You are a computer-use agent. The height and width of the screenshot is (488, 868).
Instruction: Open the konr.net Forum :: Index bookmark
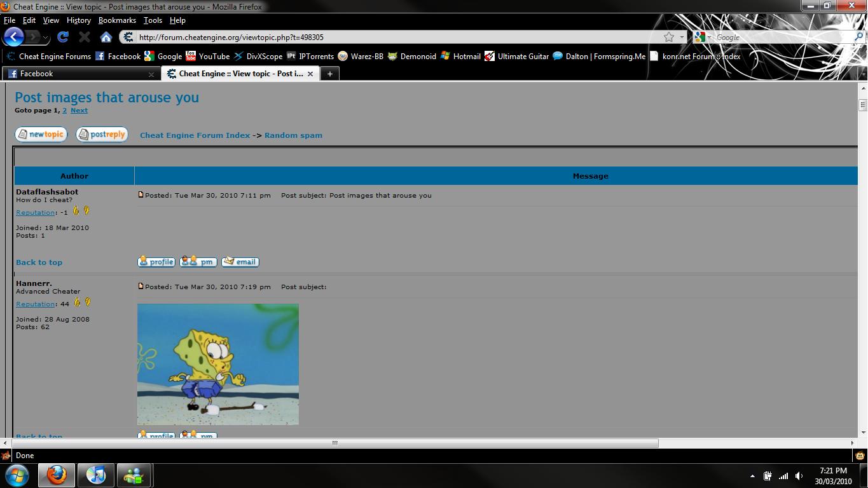coord(695,57)
